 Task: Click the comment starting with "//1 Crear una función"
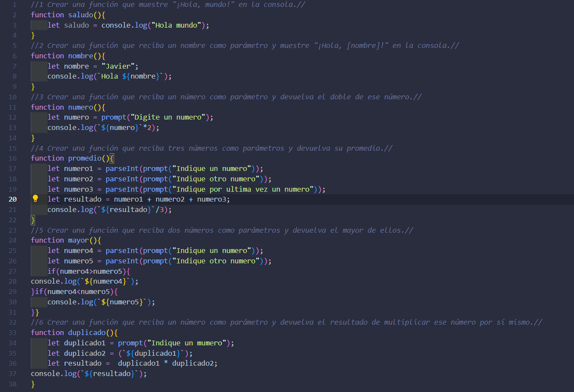tap(168, 5)
